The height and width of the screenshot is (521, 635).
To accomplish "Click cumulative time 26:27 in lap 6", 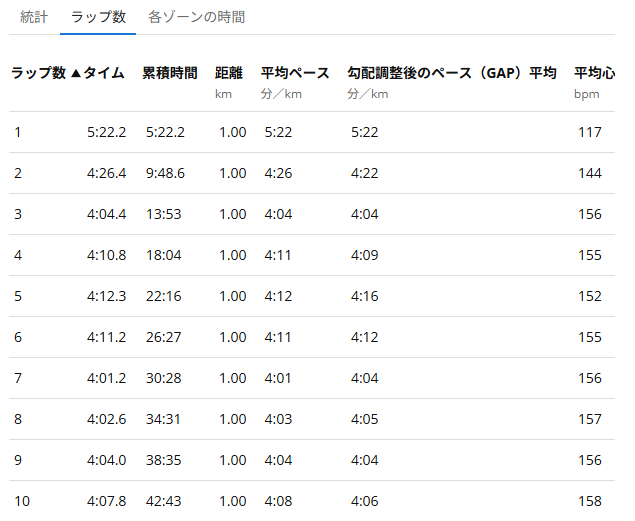I will 163,337.
